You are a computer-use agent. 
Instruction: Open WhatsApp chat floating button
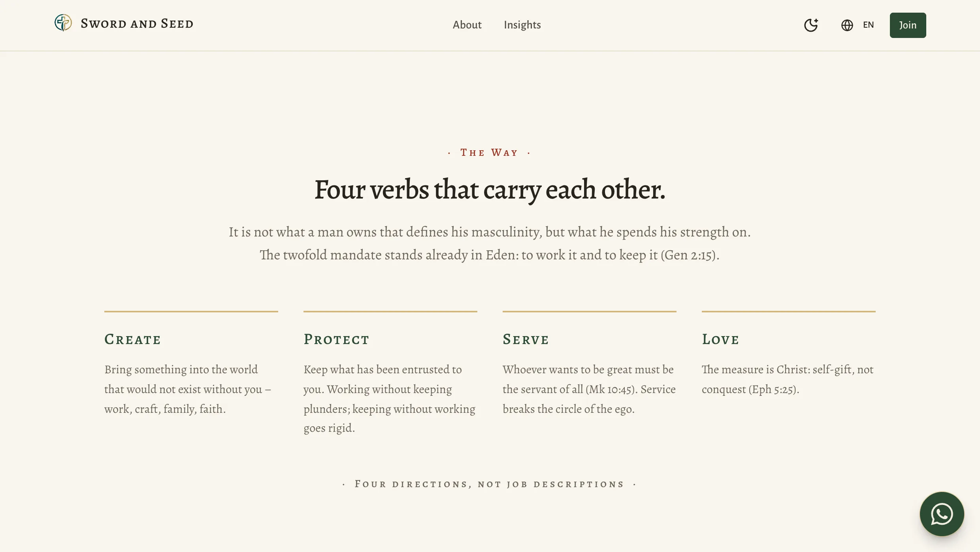pos(942,514)
